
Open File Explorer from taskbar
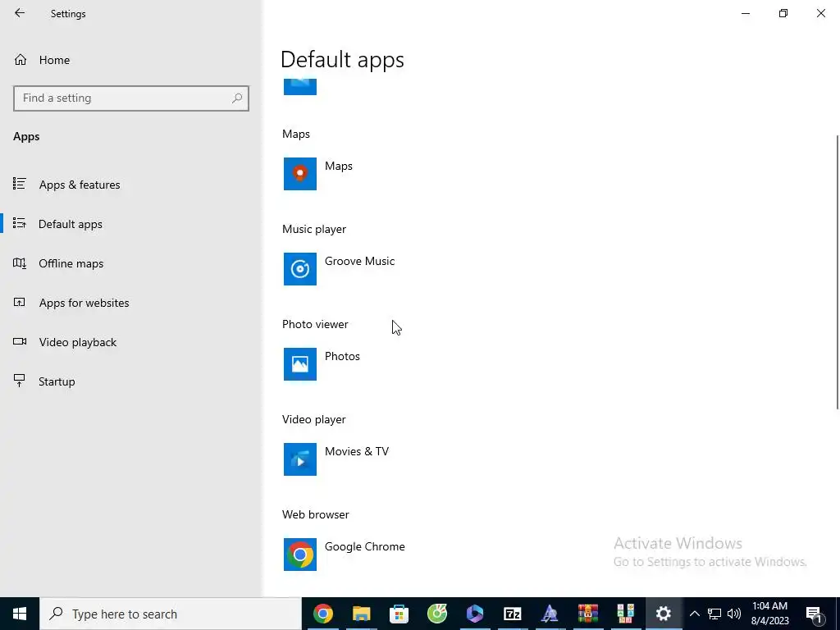361,614
